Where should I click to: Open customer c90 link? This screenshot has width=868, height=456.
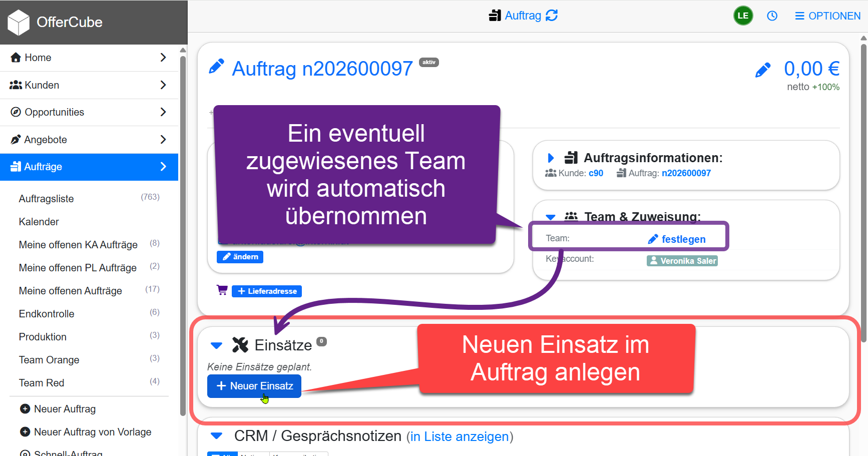tap(596, 173)
